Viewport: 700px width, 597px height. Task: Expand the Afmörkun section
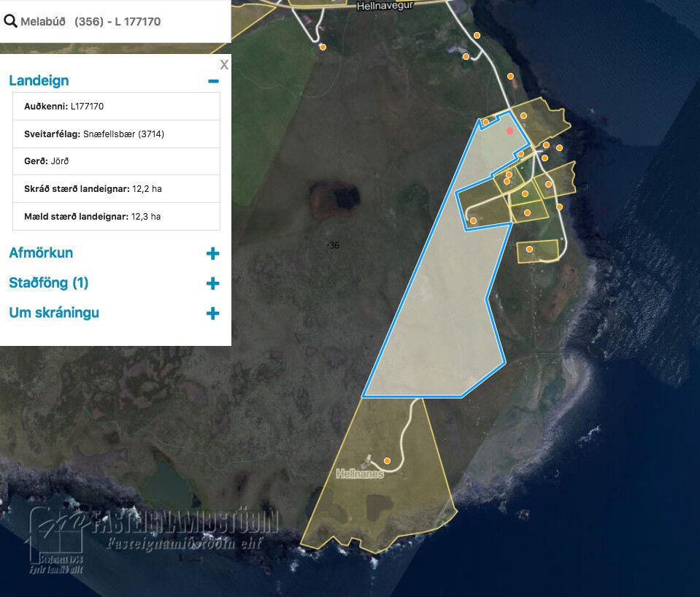212,253
